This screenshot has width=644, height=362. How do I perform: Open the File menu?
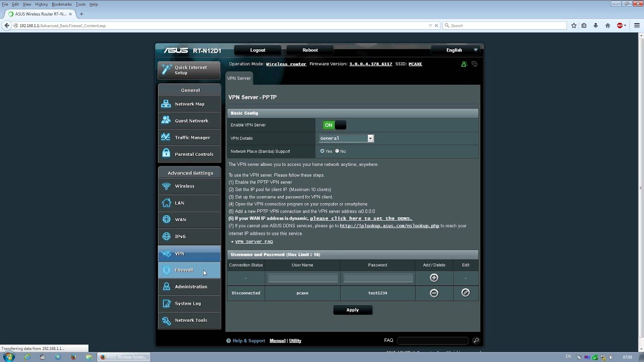5,4
